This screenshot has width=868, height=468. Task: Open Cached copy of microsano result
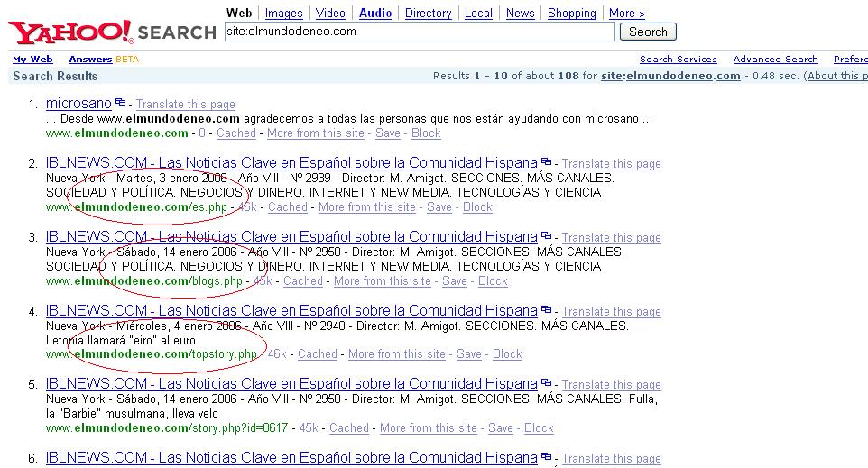pos(235,133)
